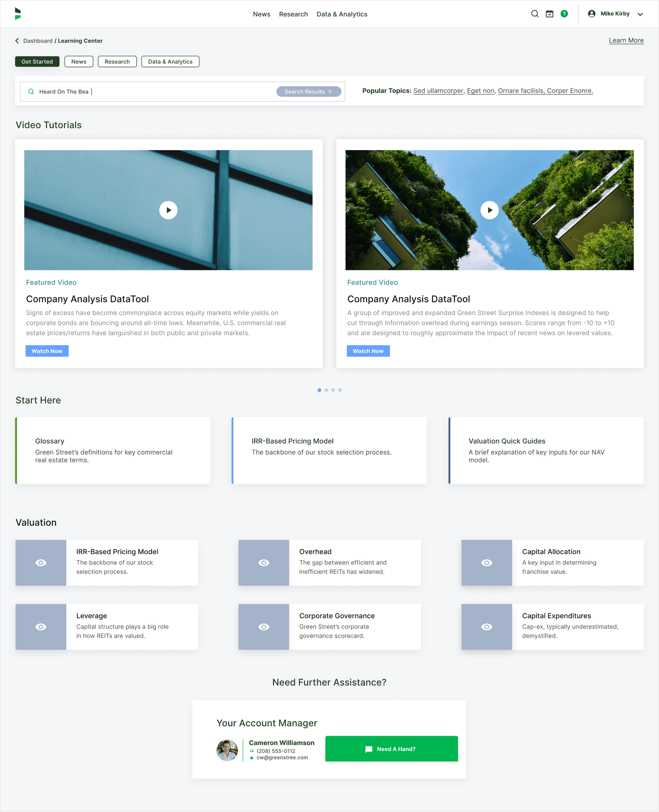The width and height of the screenshot is (659, 812).
Task: Click eye icon on Capital Allocation card
Action: point(486,563)
